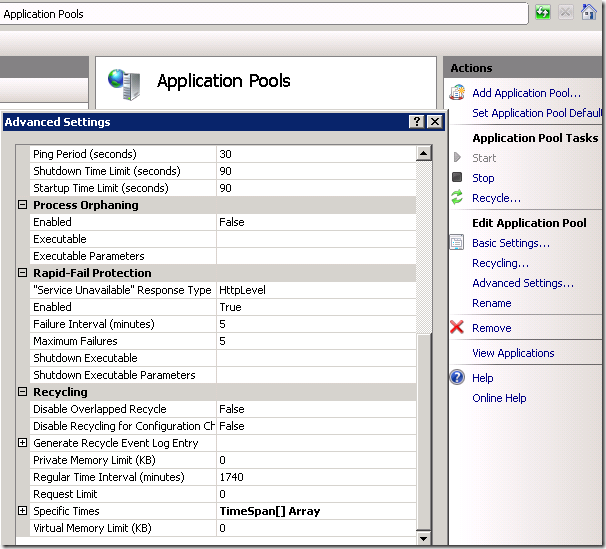Click the grayed stop X icon in address bar
The height and width of the screenshot is (549, 606).
[565, 13]
